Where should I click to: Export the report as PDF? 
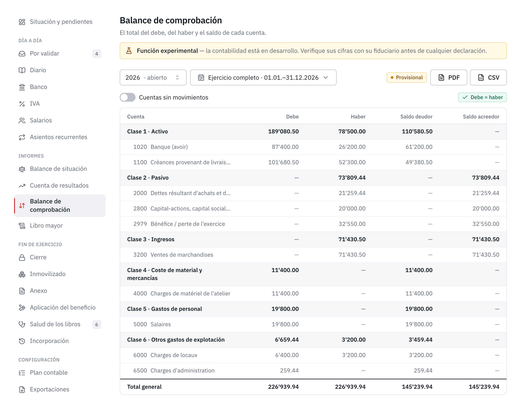point(448,77)
